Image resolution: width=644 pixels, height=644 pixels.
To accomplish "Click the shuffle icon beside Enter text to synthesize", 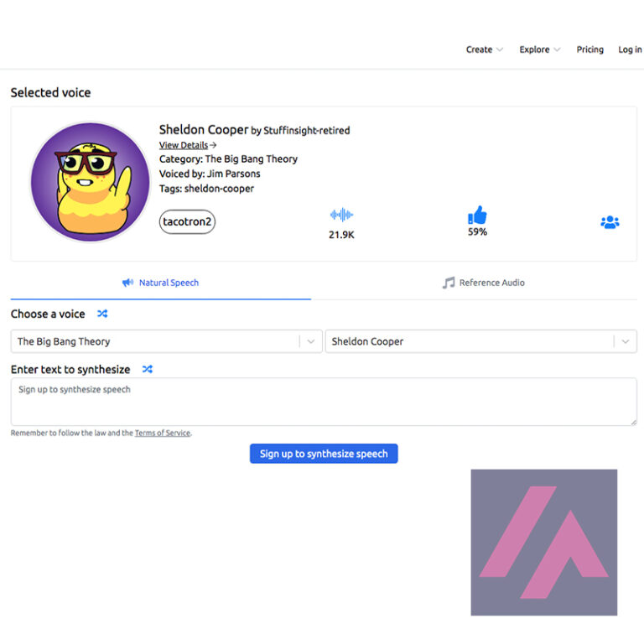I will pos(148,369).
